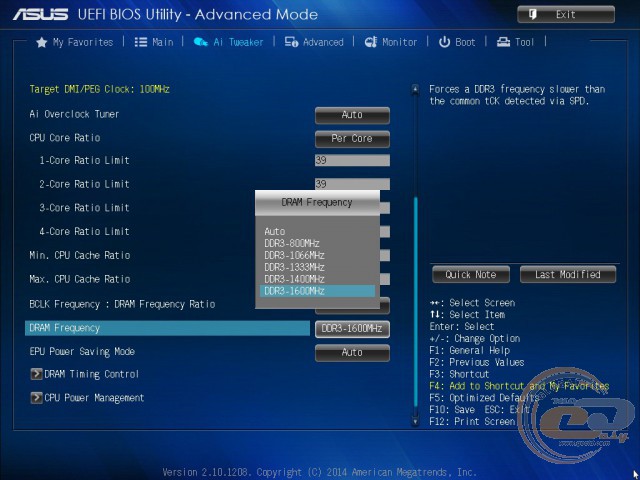Click Target DMI/PEG Clock: 100MHz text
The width and height of the screenshot is (640, 480).
pos(100,89)
